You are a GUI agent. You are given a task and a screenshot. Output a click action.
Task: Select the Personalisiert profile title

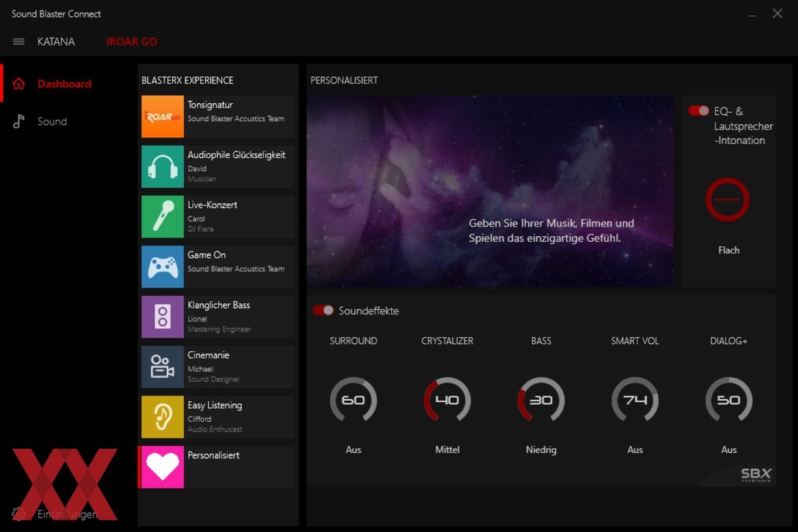214,455
